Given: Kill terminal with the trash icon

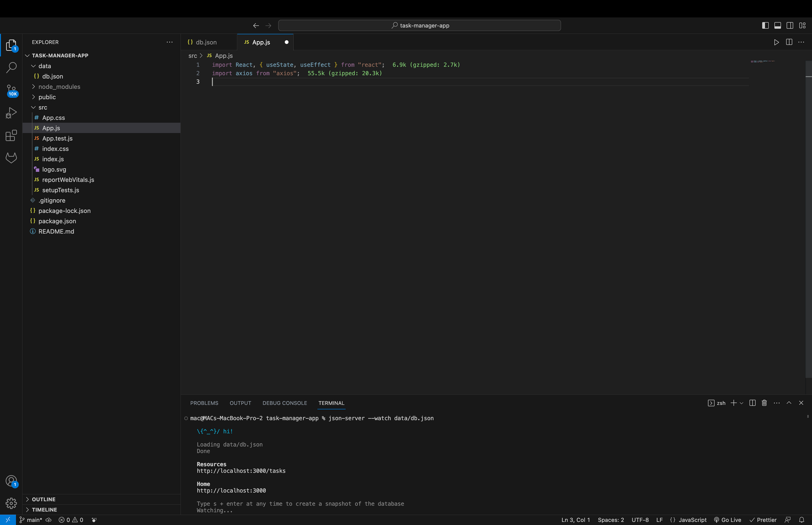Looking at the screenshot, I should pos(764,403).
